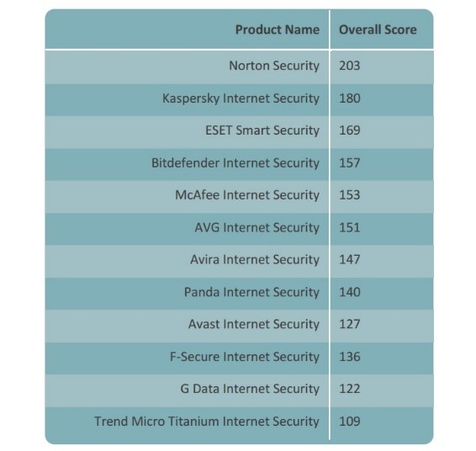Select McAfee Internet Security name
Image resolution: width=476 pixels, height=451 pixels.
point(247,195)
